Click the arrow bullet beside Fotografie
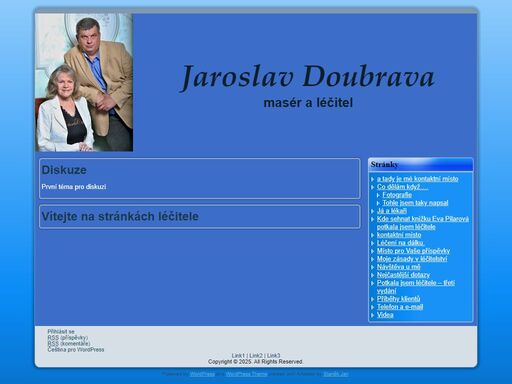This screenshot has width=512, height=384. pos(378,195)
